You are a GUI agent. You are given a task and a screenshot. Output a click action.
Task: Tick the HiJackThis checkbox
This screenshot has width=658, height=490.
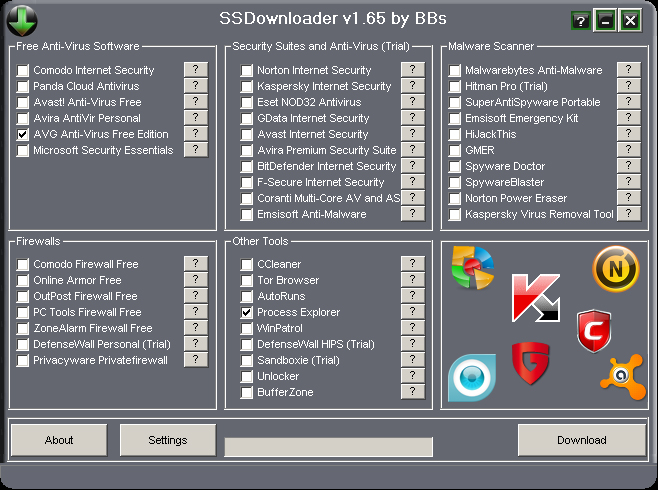455,134
